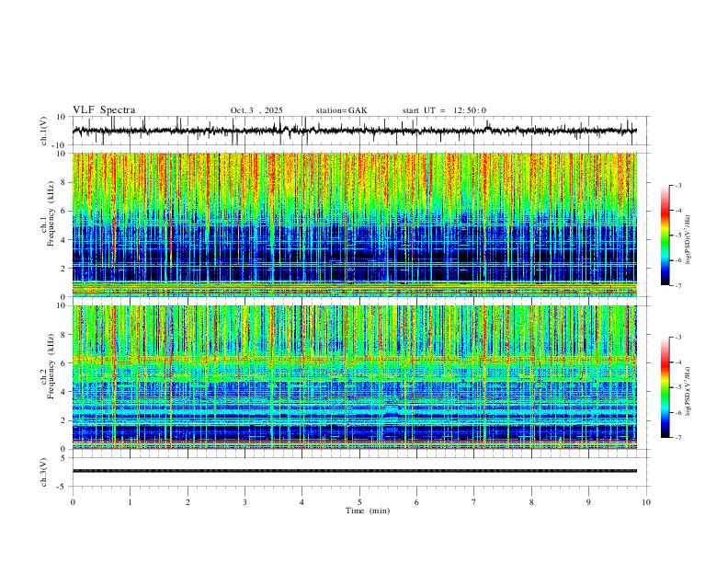
Task: Click time axis tick label "0"
Action: point(73,502)
